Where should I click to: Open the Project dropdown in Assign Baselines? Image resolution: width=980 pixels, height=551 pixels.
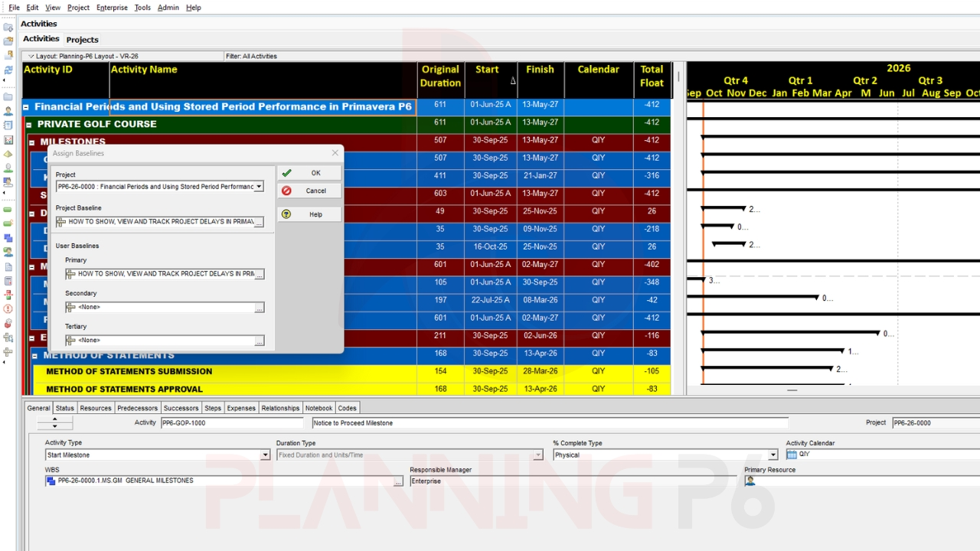pyautogui.click(x=259, y=187)
